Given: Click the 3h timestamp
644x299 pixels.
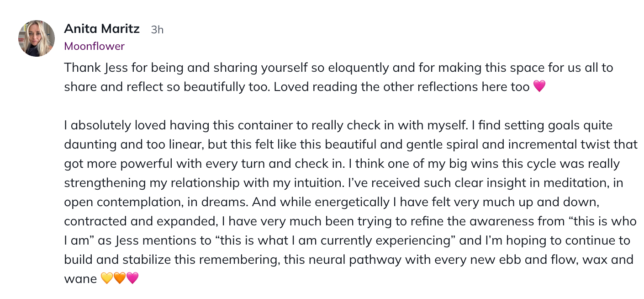Looking at the screenshot, I should click(157, 30).
